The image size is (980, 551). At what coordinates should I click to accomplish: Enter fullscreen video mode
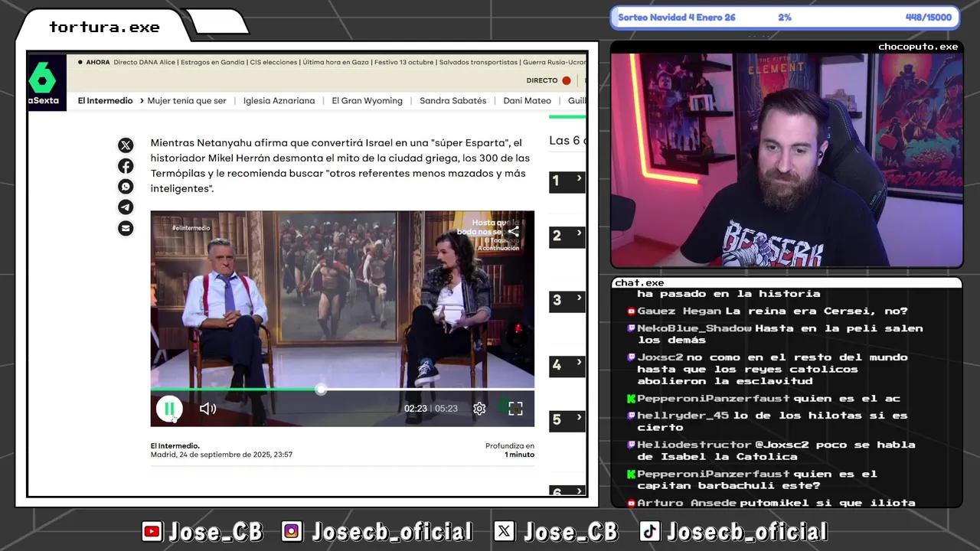pyautogui.click(x=515, y=409)
